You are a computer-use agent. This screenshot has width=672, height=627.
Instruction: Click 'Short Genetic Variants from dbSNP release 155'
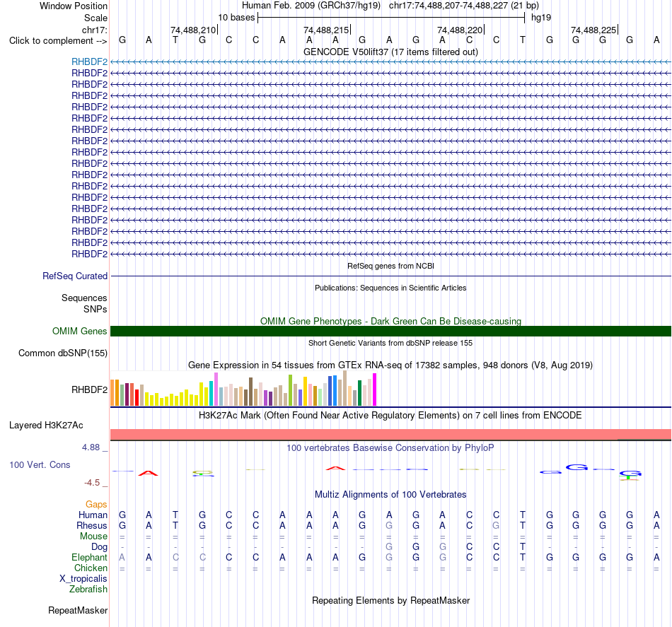[x=390, y=343]
